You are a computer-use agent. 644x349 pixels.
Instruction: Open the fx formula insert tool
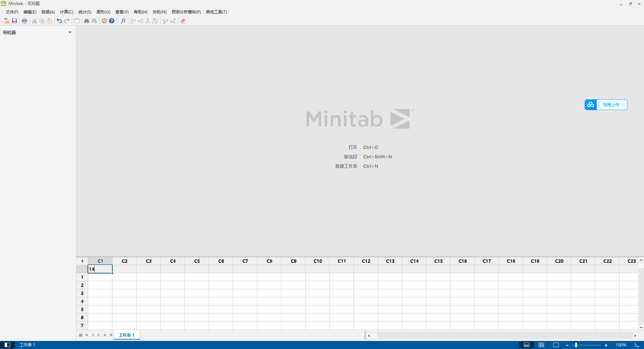pos(123,21)
